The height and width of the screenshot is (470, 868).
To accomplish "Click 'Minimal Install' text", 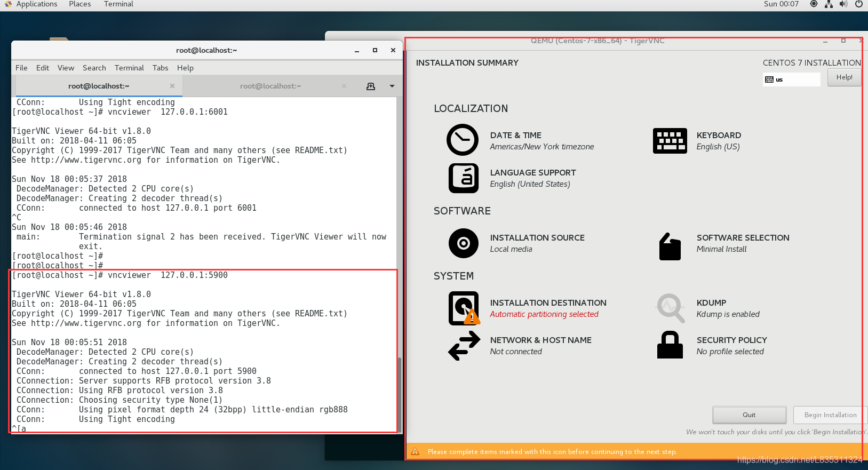I will click(721, 249).
